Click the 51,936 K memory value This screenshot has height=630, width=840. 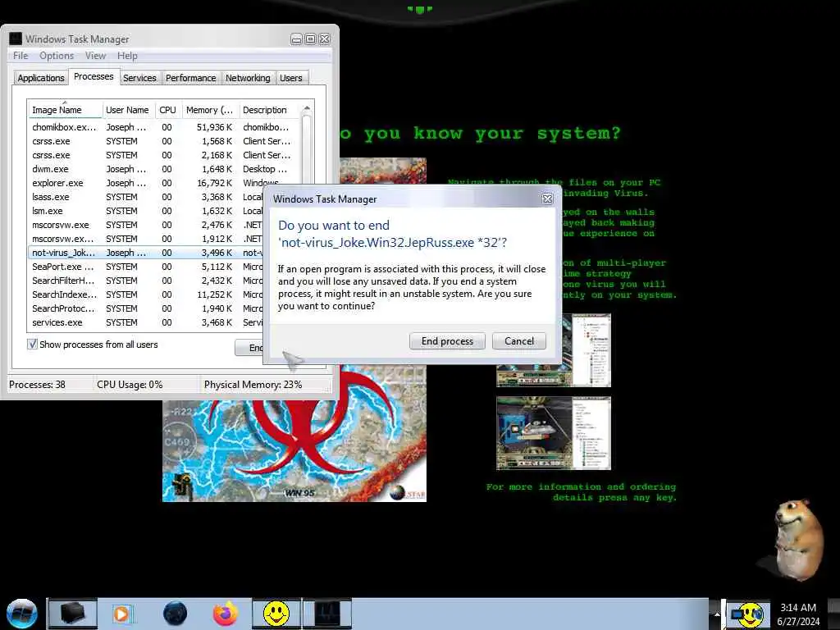click(214, 127)
